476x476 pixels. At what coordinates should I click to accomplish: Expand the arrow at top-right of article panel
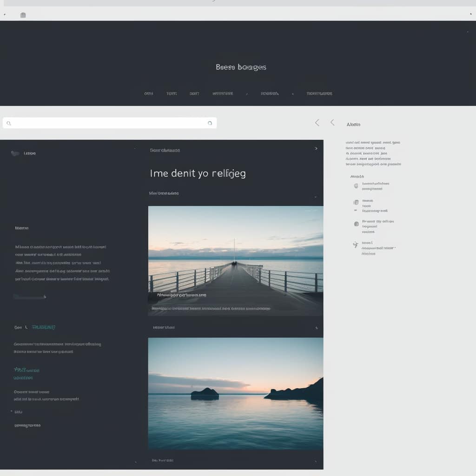[316, 149]
